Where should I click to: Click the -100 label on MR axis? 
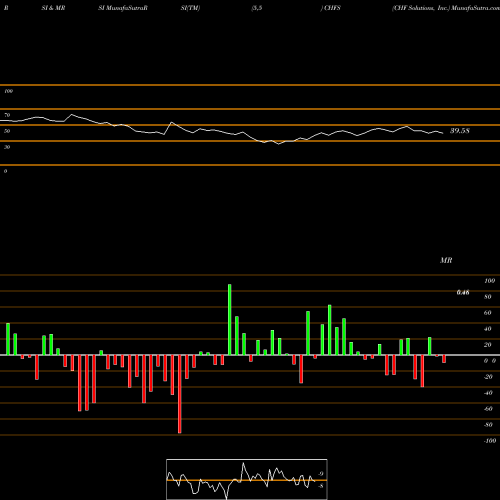click(x=489, y=441)
